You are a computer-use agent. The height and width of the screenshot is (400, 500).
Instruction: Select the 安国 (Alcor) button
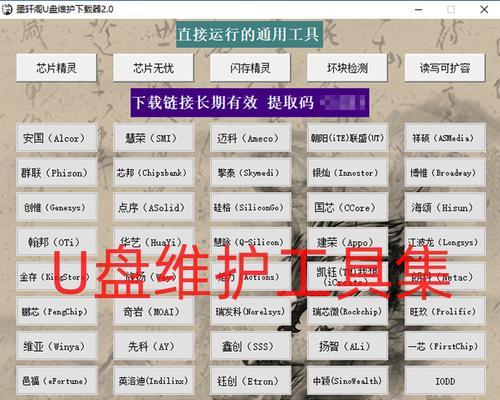[56, 138]
